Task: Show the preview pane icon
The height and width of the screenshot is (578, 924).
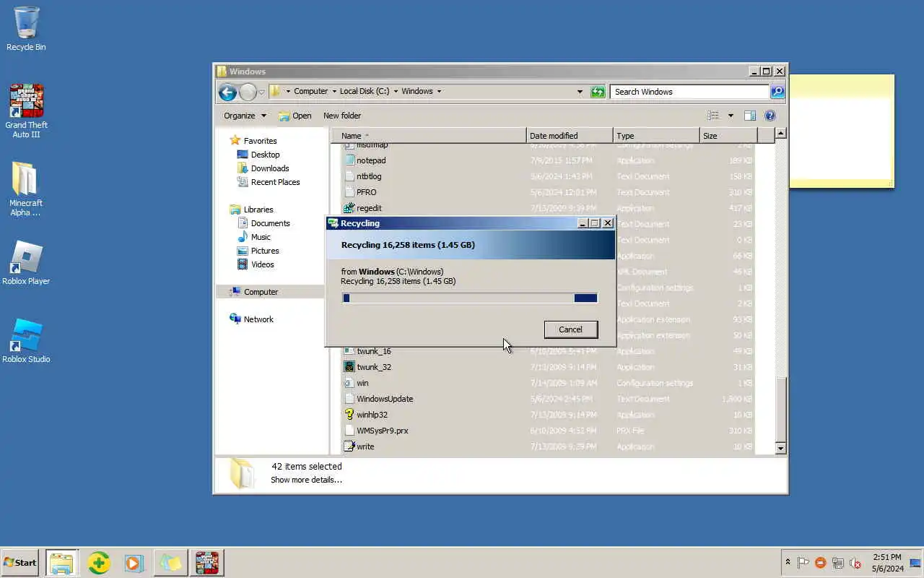Action: tap(750, 116)
